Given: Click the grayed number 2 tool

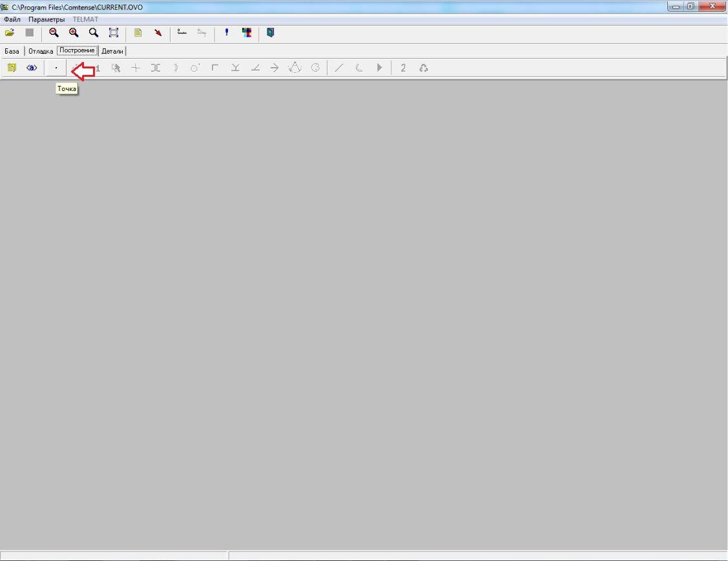Looking at the screenshot, I should tap(403, 68).
